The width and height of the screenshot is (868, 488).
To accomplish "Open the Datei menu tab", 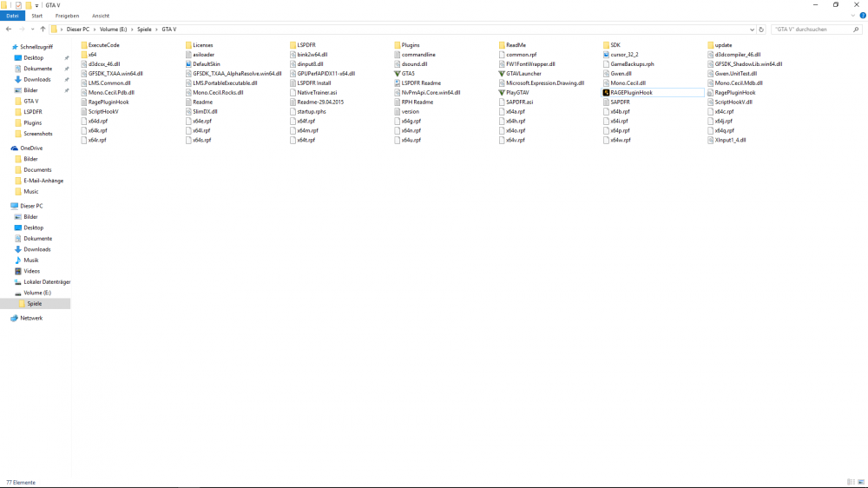I will pos(12,16).
